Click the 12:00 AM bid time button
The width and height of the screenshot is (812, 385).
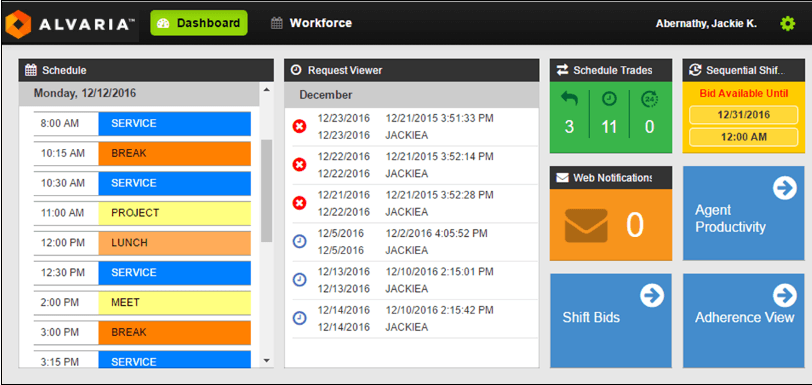point(743,137)
